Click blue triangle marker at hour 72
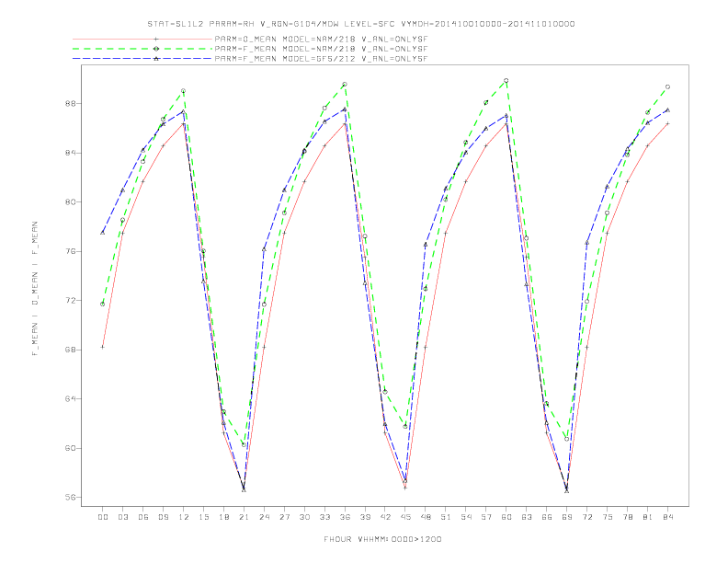This screenshot has height=563, width=728. [586, 243]
